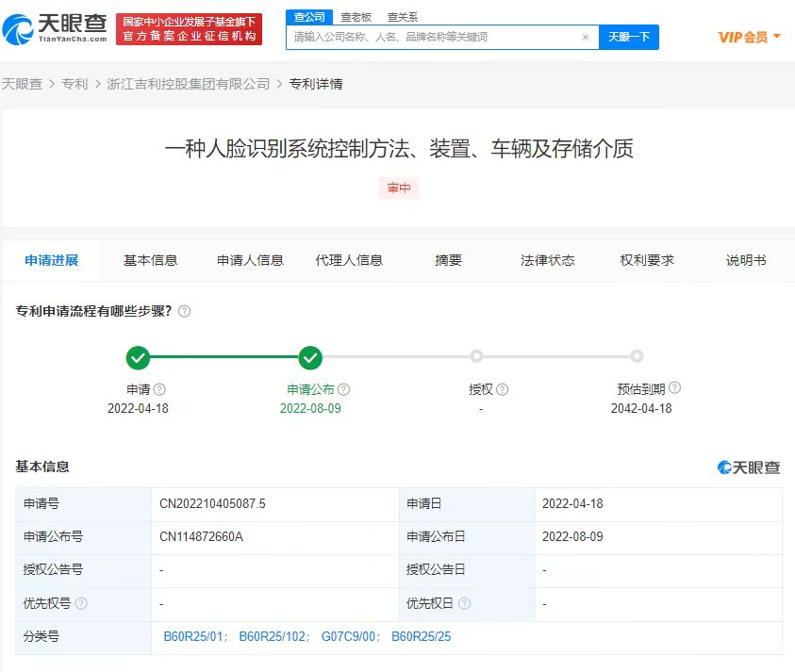Click the green check marker for 申请公布
This screenshot has width=795, height=672.
click(310, 358)
